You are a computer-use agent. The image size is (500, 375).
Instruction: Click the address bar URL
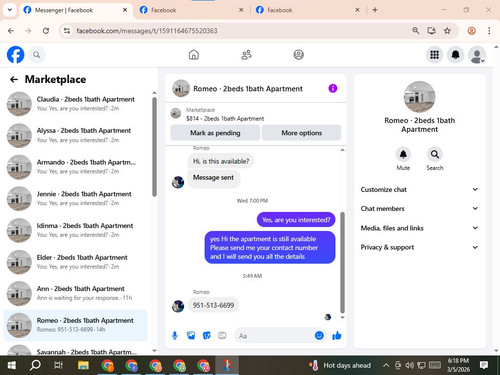[147, 31]
